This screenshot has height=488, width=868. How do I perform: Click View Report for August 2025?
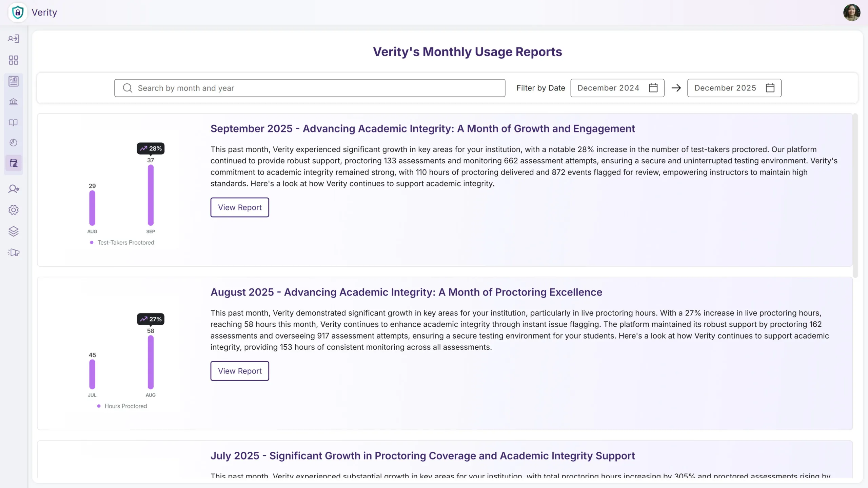click(x=240, y=371)
